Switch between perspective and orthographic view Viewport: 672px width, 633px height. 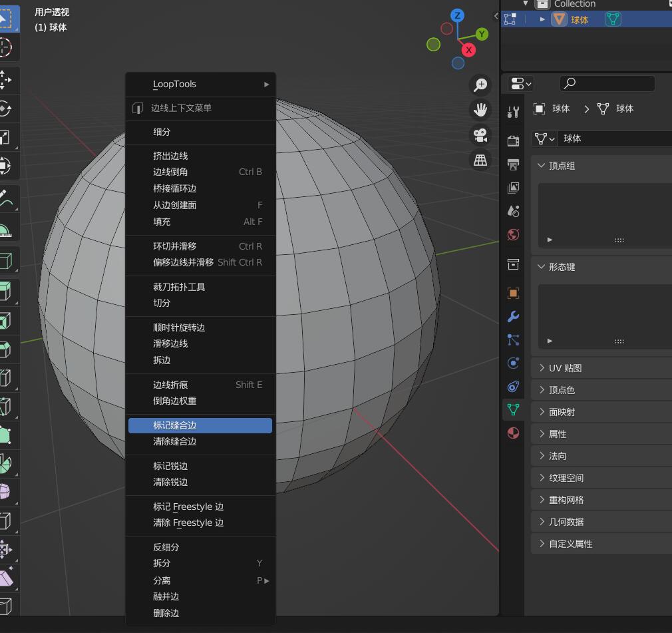[480, 160]
